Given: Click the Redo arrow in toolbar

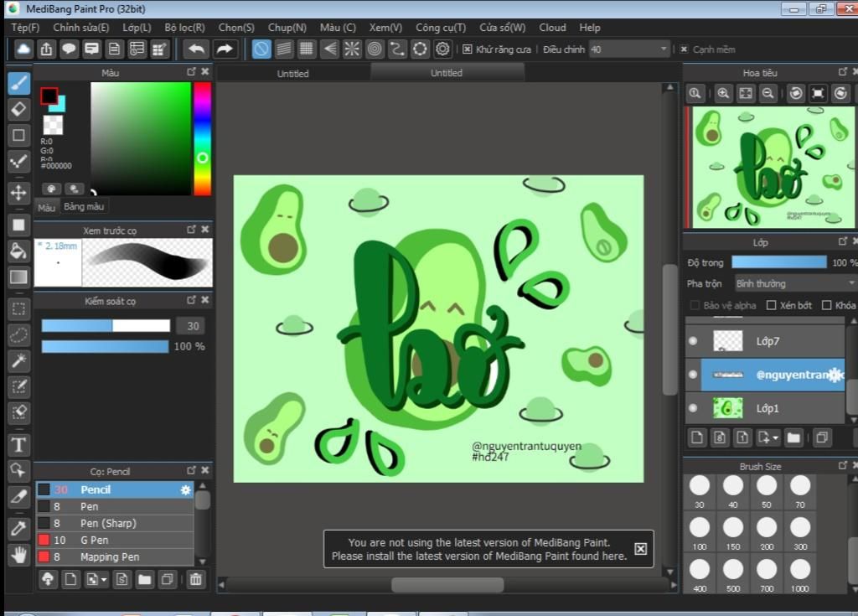Looking at the screenshot, I should [x=225, y=49].
